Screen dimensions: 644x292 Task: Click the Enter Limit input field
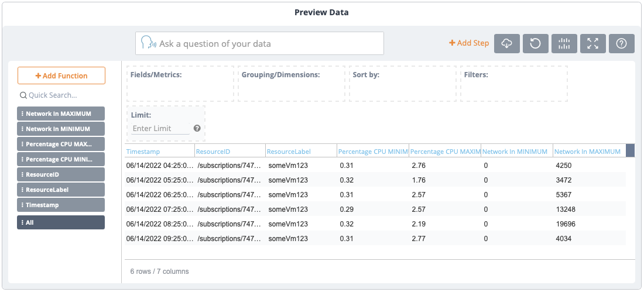click(160, 129)
